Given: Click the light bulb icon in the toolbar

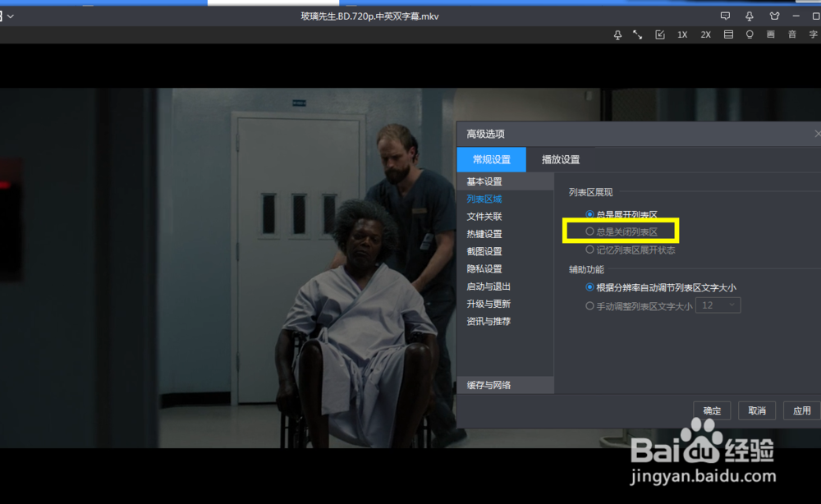Looking at the screenshot, I should 750,34.
